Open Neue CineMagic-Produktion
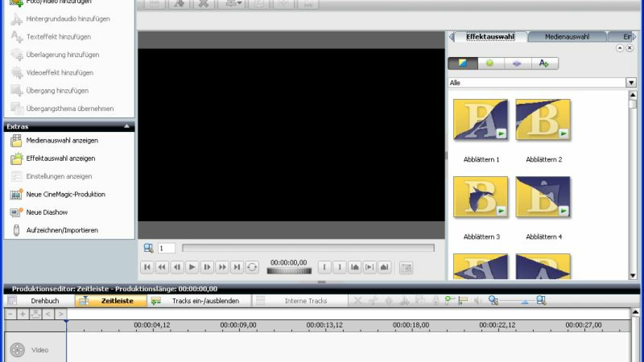This screenshot has height=362, width=644. [65, 194]
